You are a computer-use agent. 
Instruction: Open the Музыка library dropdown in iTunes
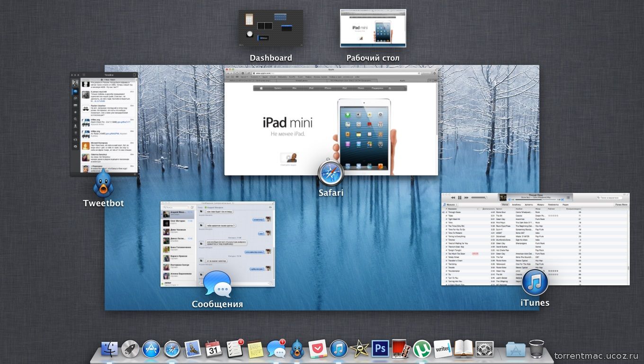click(450, 205)
